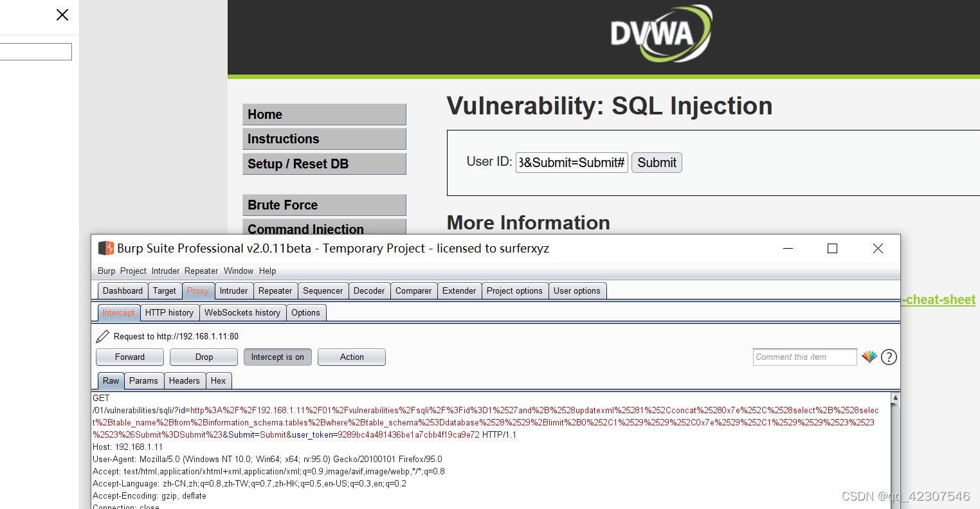
Task: Switch to the Hex view tab
Action: click(219, 380)
